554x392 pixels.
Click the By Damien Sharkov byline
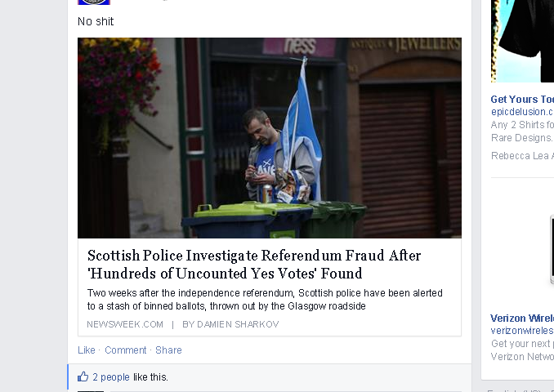pos(230,324)
